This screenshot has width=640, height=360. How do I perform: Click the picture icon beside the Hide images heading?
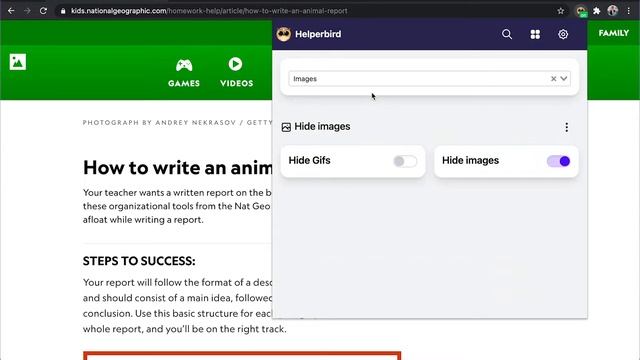point(286,127)
